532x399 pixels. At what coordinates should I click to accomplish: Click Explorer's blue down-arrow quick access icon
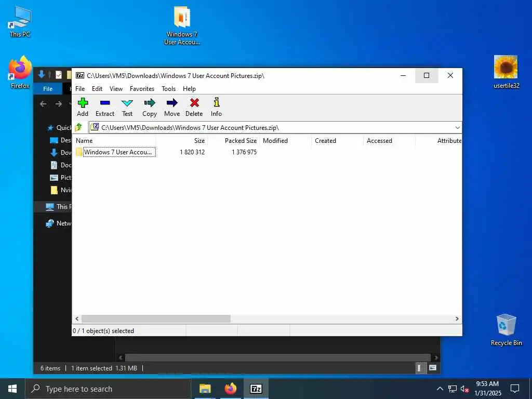point(42,75)
